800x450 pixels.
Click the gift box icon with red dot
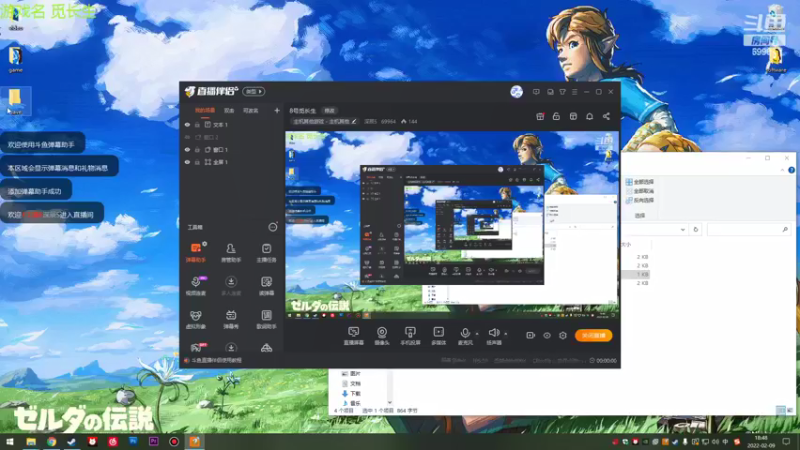[x=540, y=116]
